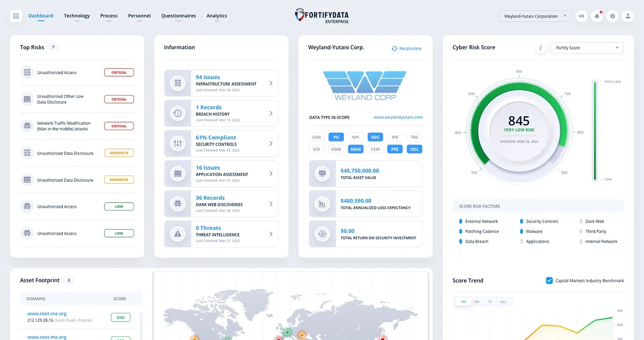Click the Weyland Corp logo image
This screenshot has height=340, width=644.
[365, 85]
